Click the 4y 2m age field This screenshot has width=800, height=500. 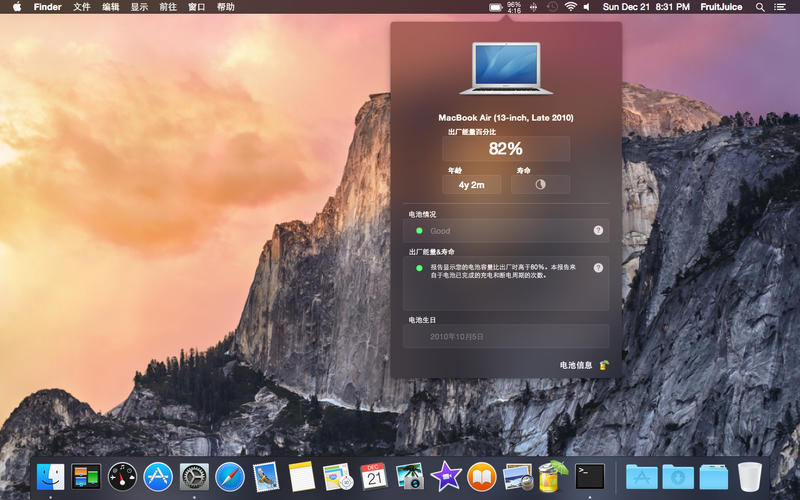(471, 184)
